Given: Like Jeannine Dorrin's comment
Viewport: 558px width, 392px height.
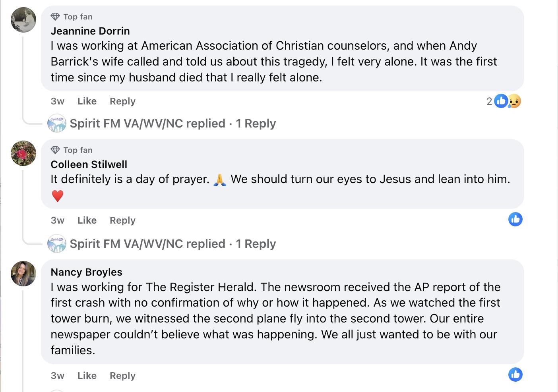Looking at the screenshot, I should coord(87,101).
